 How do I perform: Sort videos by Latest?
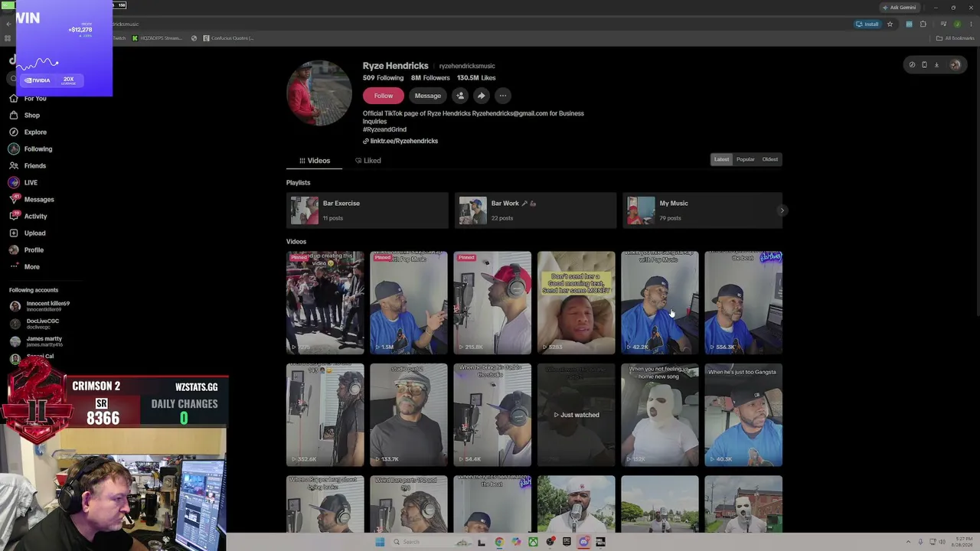(x=721, y=159)
